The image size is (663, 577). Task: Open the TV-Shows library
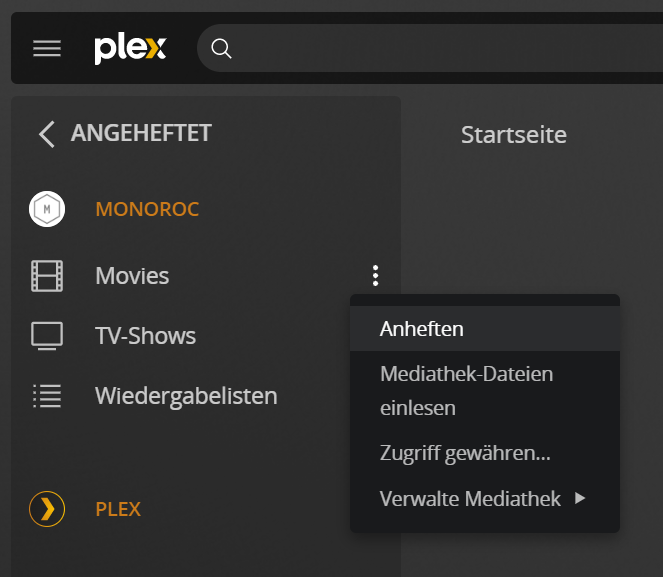145,336
